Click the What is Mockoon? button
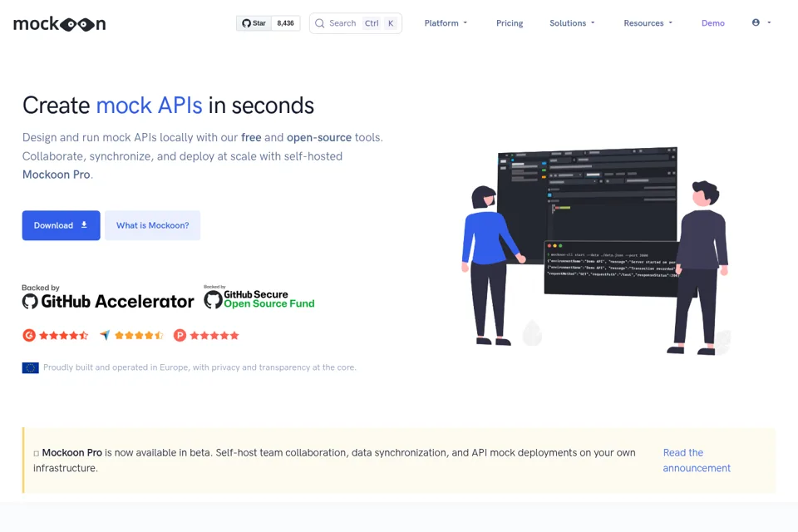798x532 pixels. coord(153,225)
